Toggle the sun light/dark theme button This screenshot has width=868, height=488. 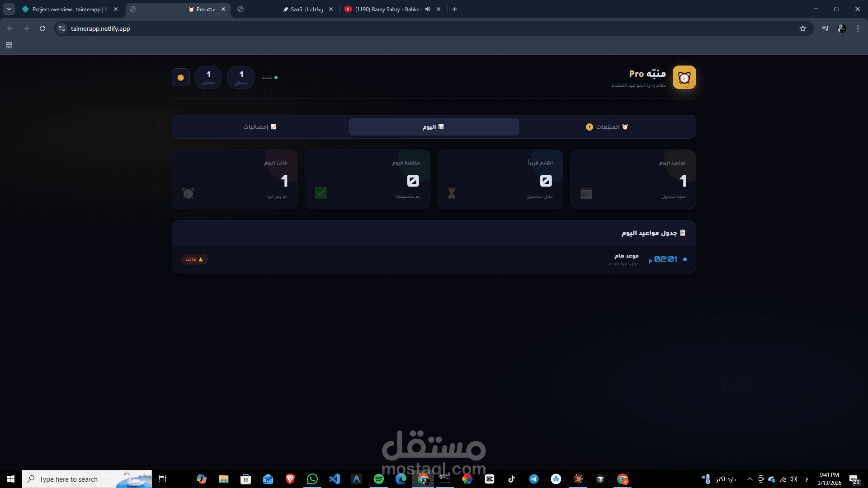point(181,78)
